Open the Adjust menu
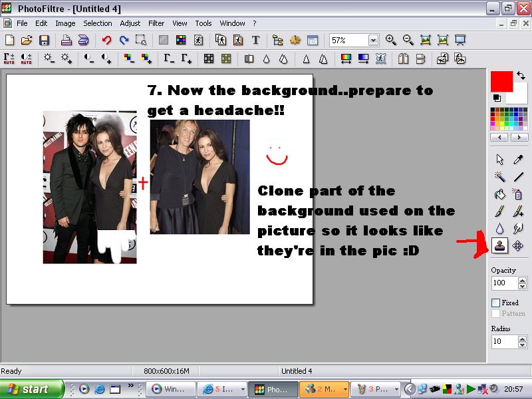The width and height of the screenshot is (532, 399). pos(130,23)
